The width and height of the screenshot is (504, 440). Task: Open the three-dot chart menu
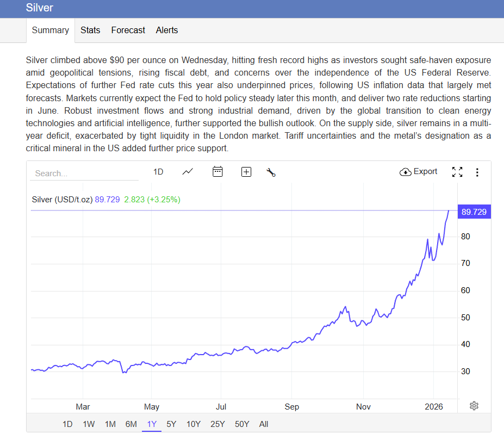[x=477, y=172]
